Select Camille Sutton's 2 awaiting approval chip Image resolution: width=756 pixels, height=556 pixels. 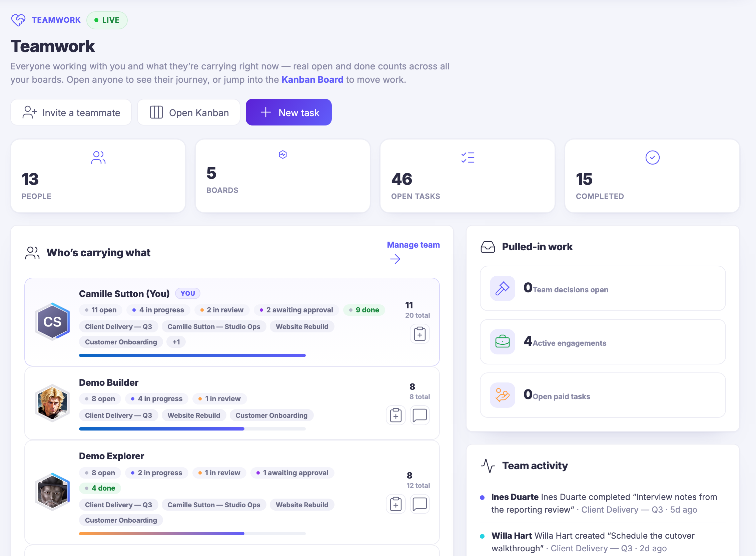[296, 310]
